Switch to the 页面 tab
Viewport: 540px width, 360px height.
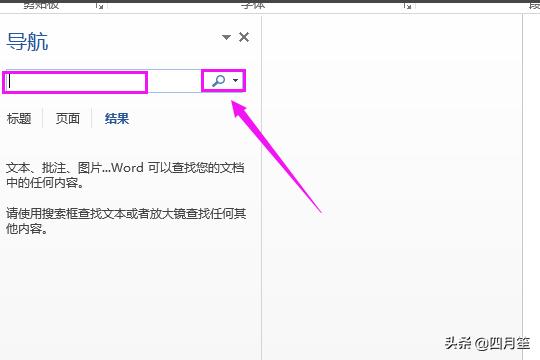[x=68, y=119]
